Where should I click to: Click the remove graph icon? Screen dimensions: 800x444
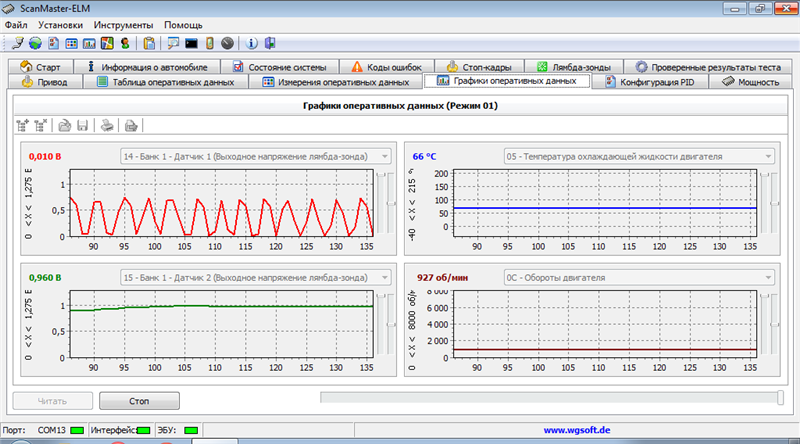41,125
